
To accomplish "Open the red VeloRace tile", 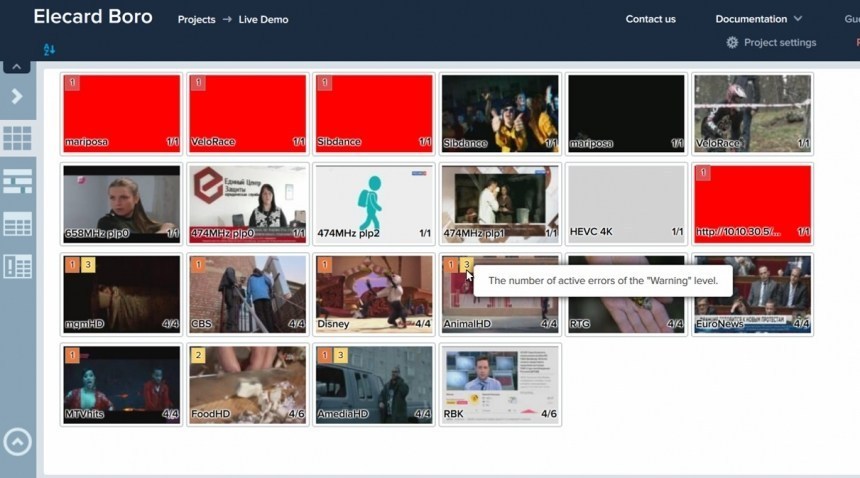I will (248, 113).
